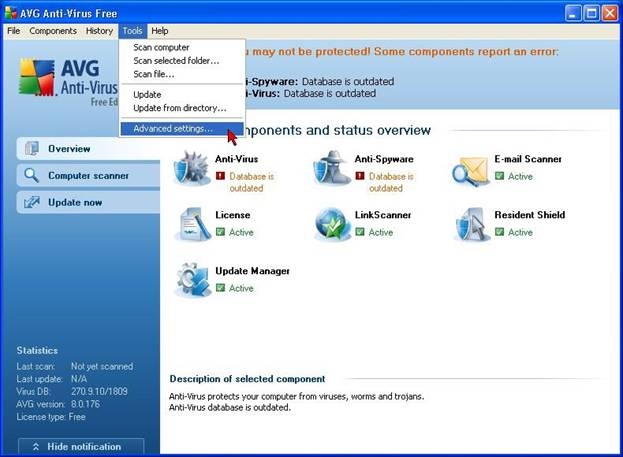Select the Anti-Virus component label
The height and width of the screenshot is (457, 623).
[236, 159]
